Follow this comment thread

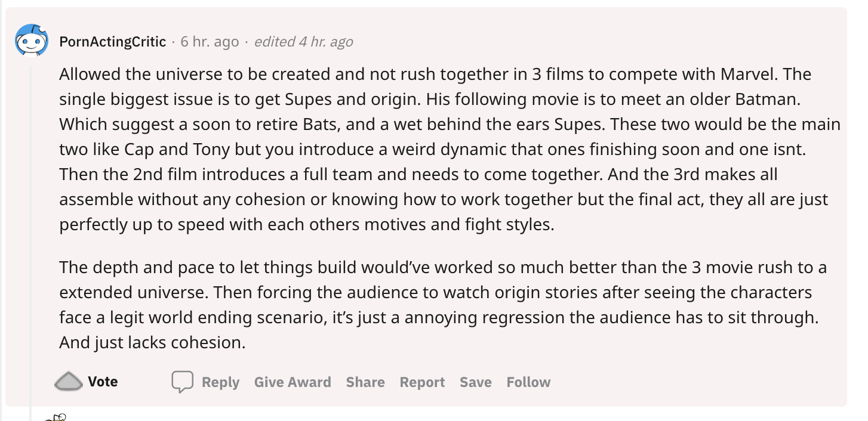pyautogui.click(x=528, y=382)
